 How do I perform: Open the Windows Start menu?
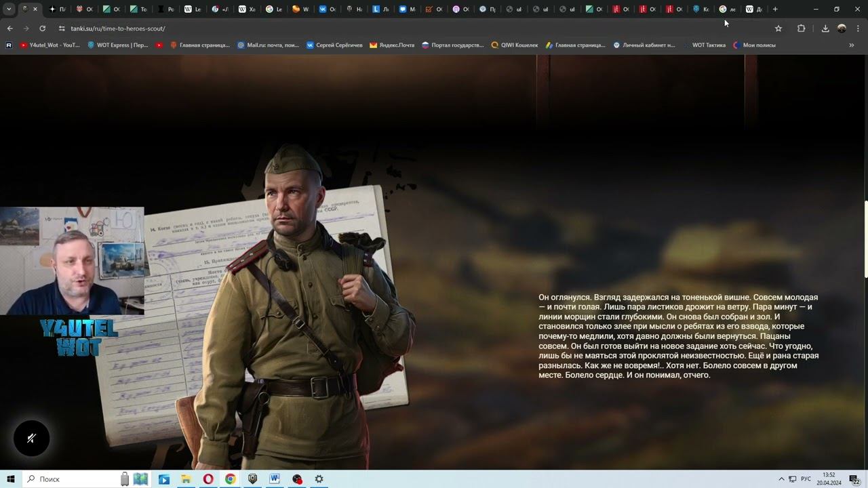click(x=11, y=479)
